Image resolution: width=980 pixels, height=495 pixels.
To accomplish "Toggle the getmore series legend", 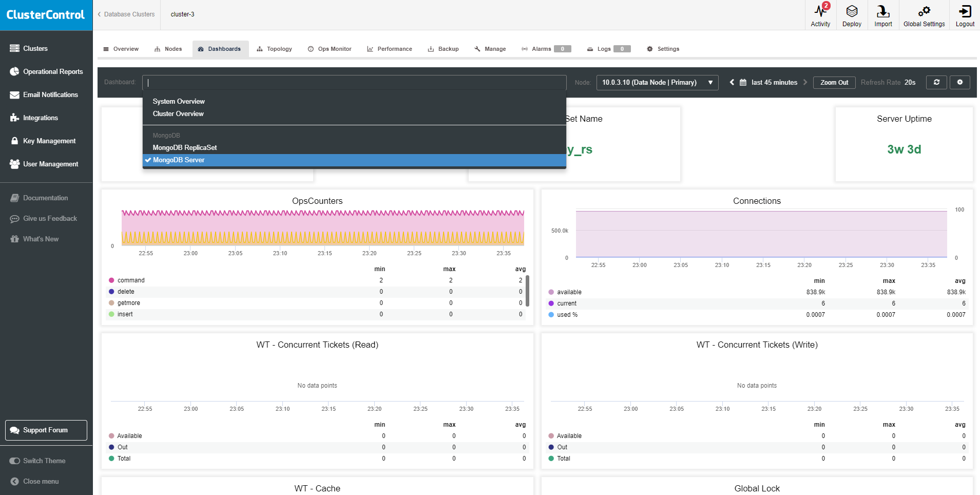I will click(x=124, y=303).
